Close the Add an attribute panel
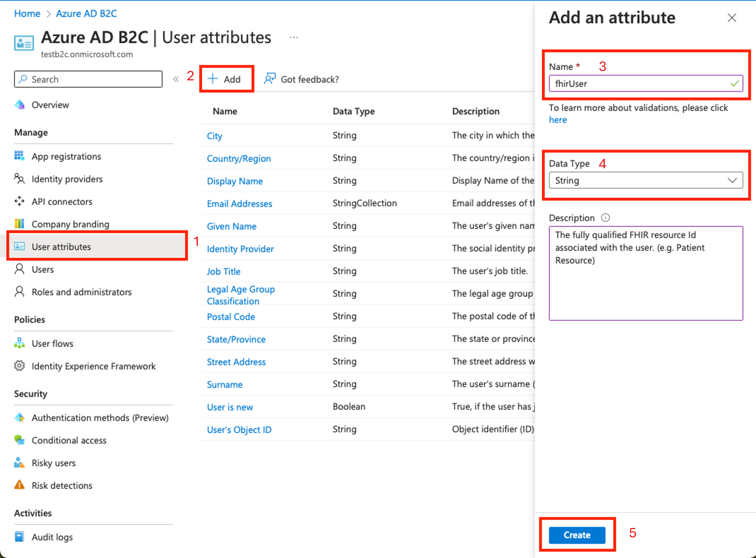This screenshot has height=558, width=756. click(732, 18)
